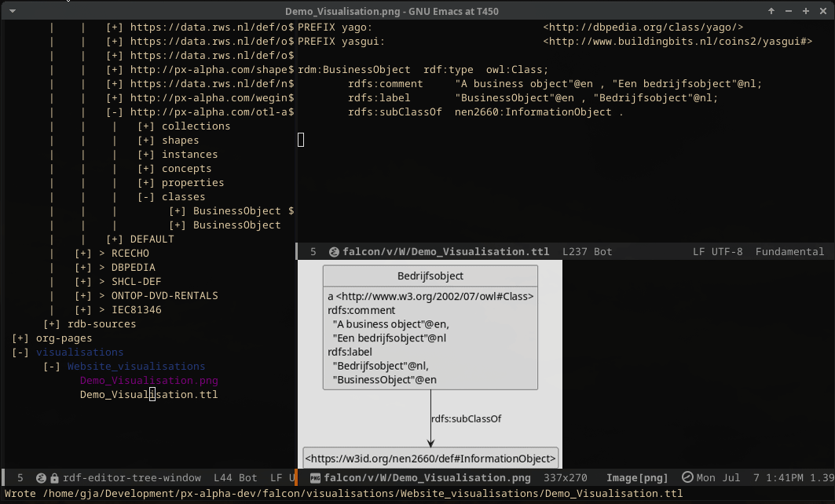835x504 pixels.
Task: Click the InformationObject box in the diagram
Action: [x=430, y=458]
